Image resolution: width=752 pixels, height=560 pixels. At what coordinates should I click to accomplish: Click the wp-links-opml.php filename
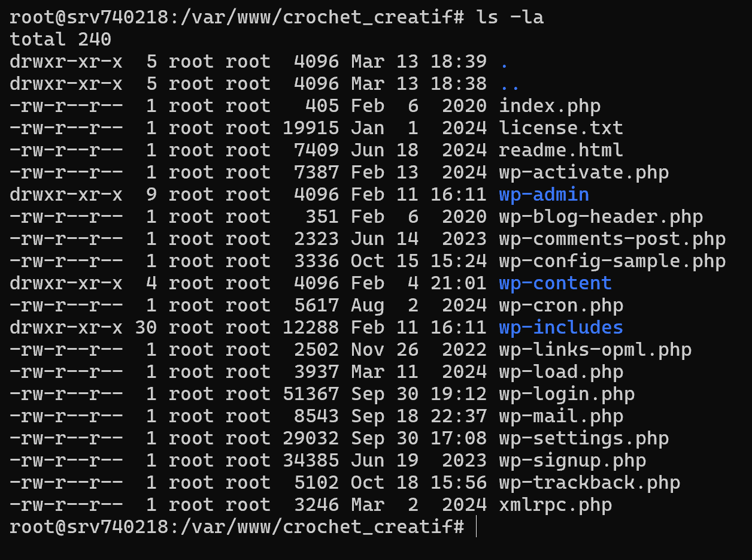595,350
